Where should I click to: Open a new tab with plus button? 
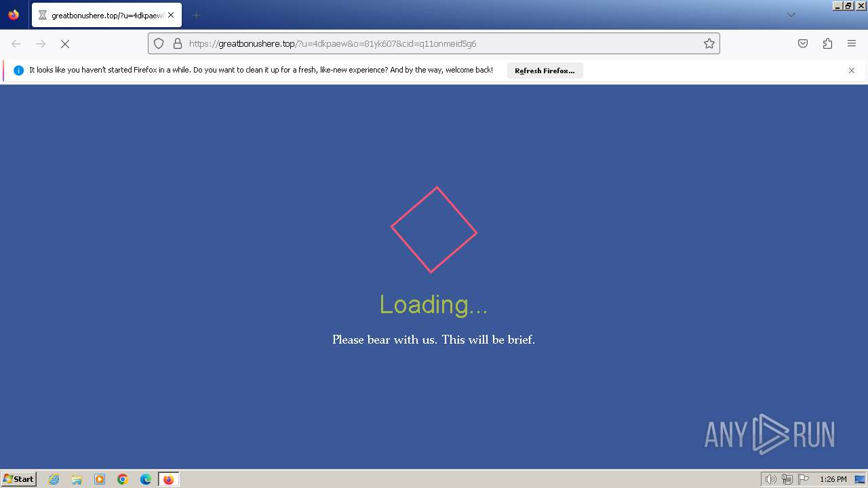(196, 15)
